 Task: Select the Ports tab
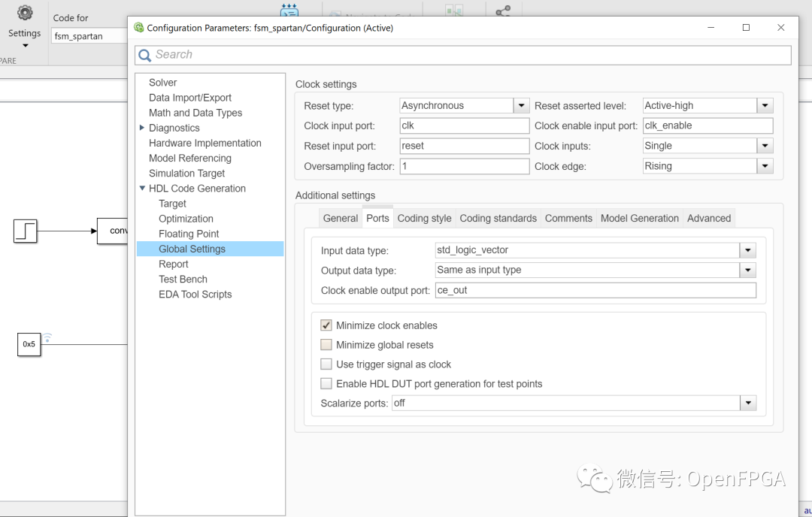click(x=377, y=218)
